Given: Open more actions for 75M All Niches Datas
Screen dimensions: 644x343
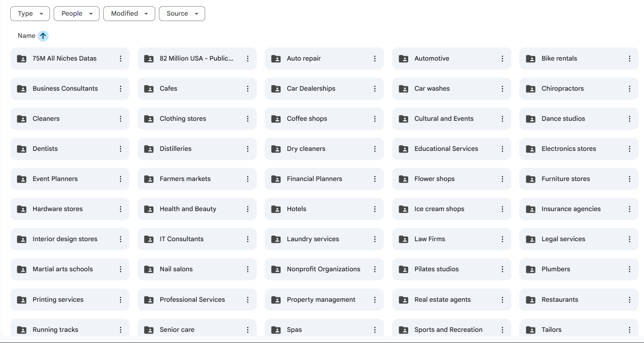Looking at the screenshot, I should pyautogui.click(x=121, y=59).
